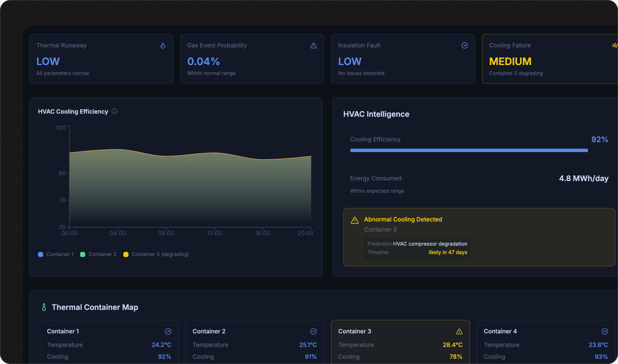Click the 'Within expected range' note
This screenshot has width=618, height=364.
[x=377, y=191]
